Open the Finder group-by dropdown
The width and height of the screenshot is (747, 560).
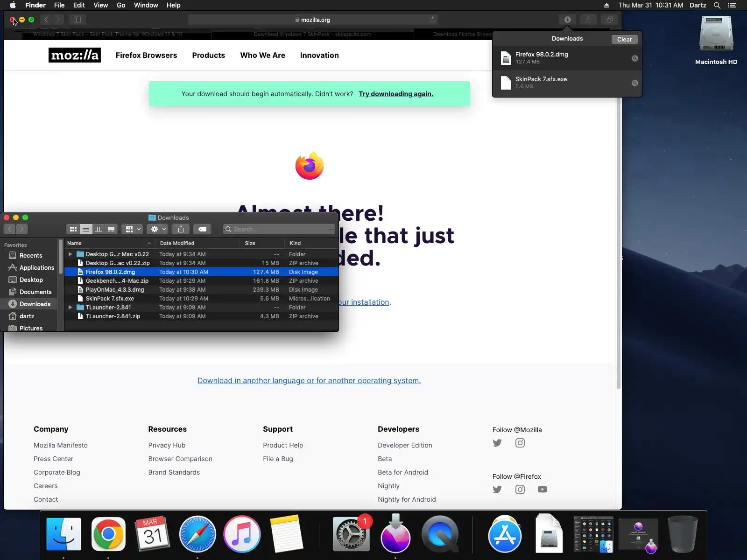[x=133, y=229]
